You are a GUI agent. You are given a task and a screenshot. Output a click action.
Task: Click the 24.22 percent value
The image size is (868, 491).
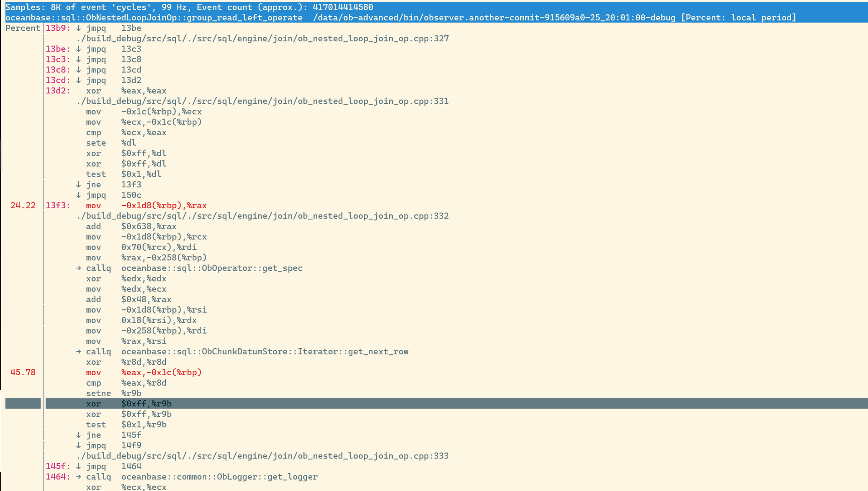tap(23, 205)
